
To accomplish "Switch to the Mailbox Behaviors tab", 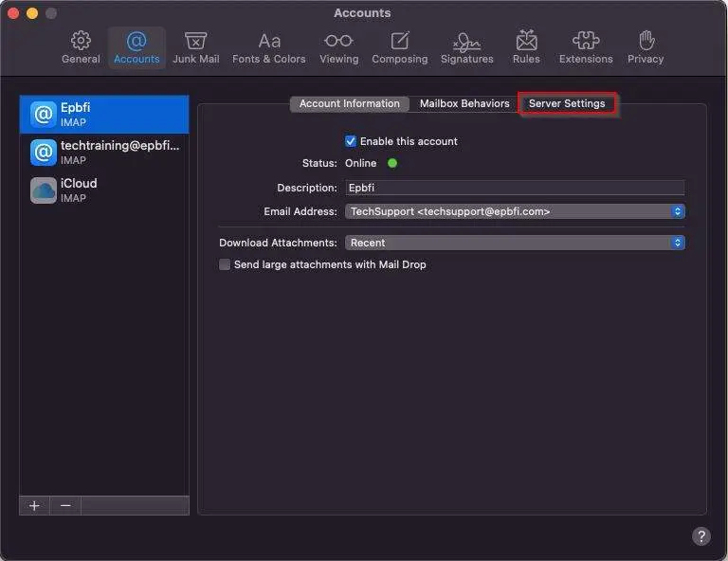I will [x=464, y=104].
